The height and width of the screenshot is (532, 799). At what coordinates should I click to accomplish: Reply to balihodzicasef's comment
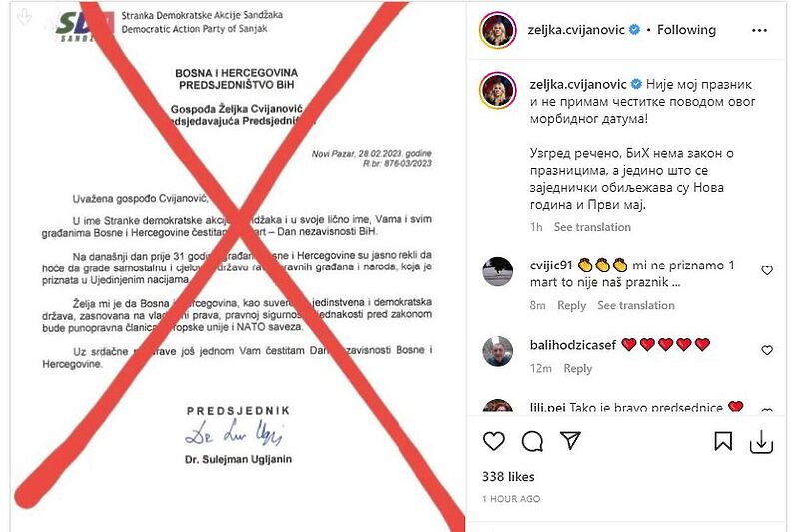[x=577, y=368]
